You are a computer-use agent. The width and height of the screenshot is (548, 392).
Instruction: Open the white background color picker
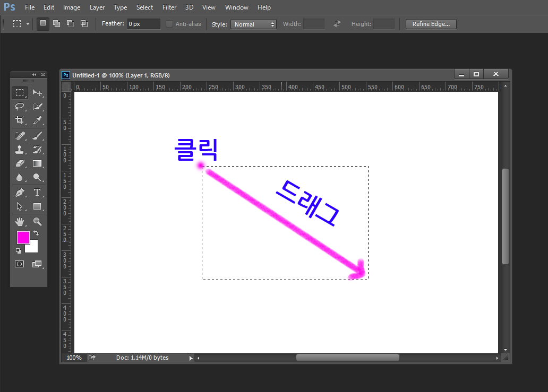coord(34,248)
